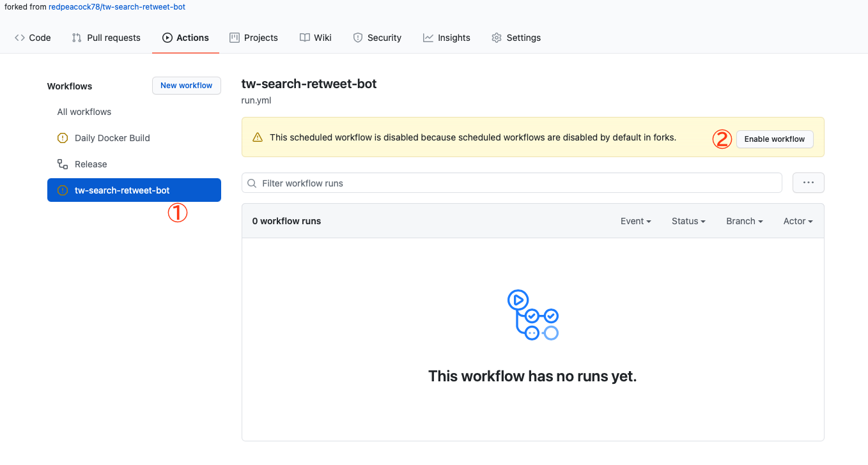The width and height of the screenshot is (868, 465).
Task: Click the workflow illustration graphic
Action: (533, 315)
